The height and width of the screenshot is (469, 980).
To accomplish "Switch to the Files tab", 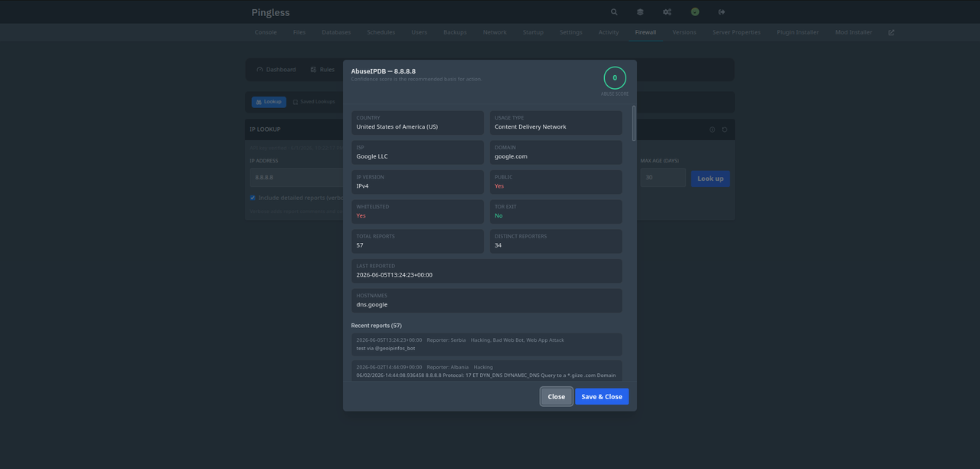I will 299,32.
